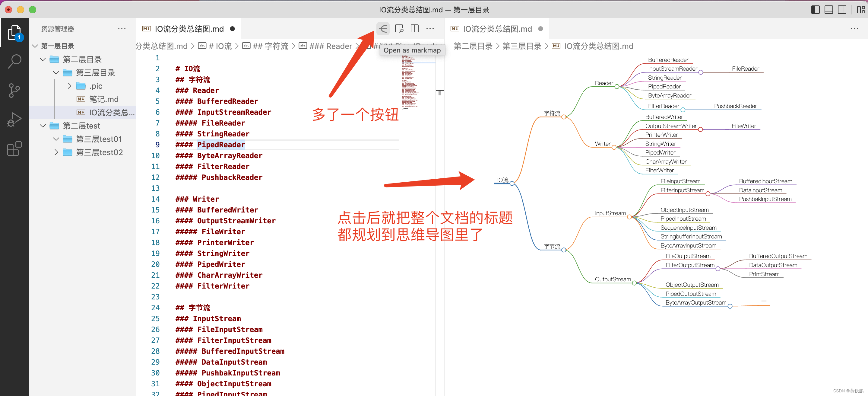Image resolution: width=868 pixels, height=396 pixels.
Task: Click the Open as markmap button
Action: click(383, 29)
